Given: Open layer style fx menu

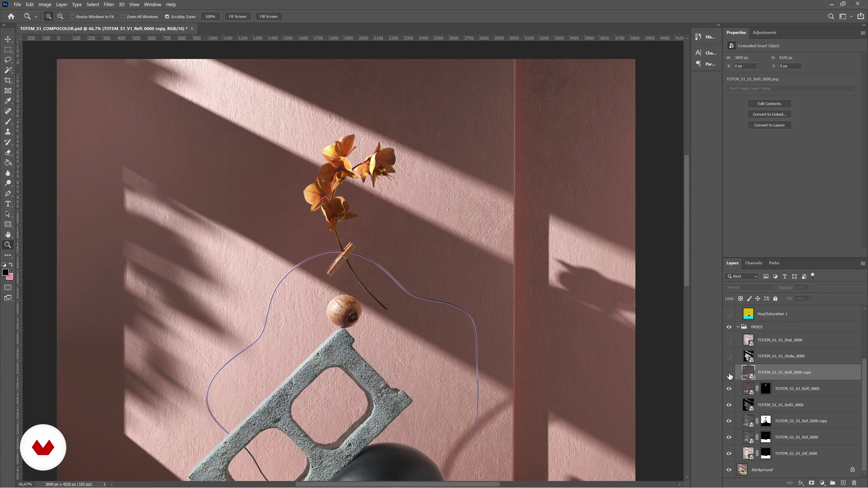Looking at the screenshot, I should click(801, 483).
